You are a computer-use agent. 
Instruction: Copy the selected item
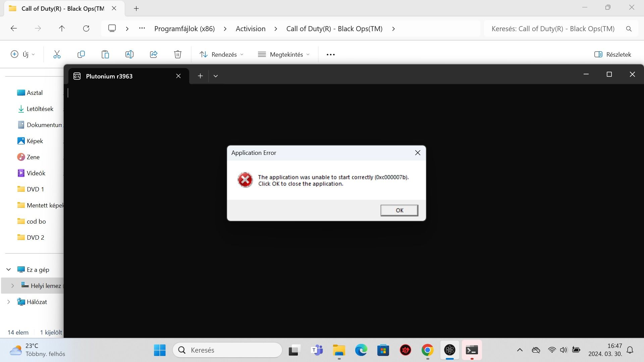click(x=81, y=54)
